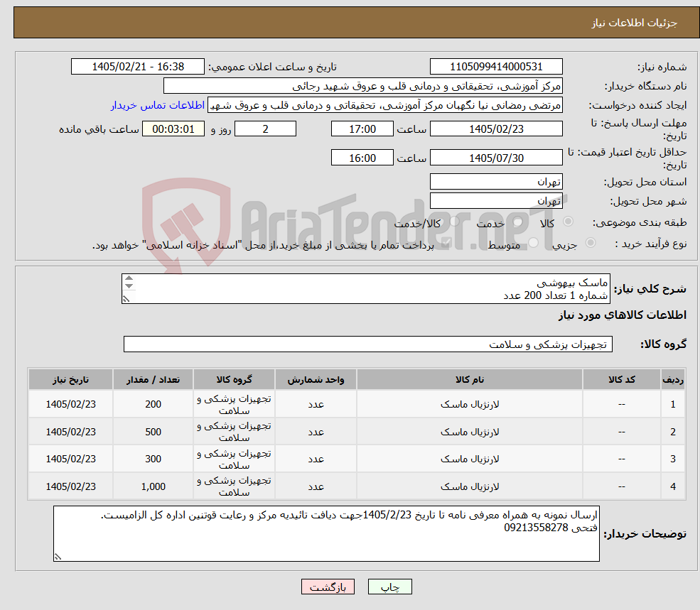This screenshot has width=700, height=610.
Task: Click the کد کالا column header
Action: pyautogui.click(x=621, y=379)
